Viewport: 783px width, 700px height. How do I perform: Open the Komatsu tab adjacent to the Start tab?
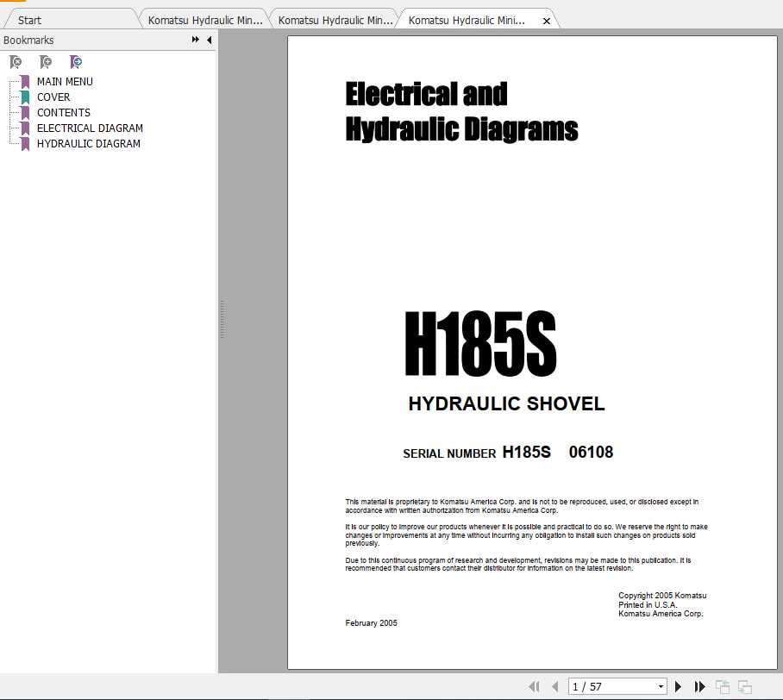coord(205,21)
